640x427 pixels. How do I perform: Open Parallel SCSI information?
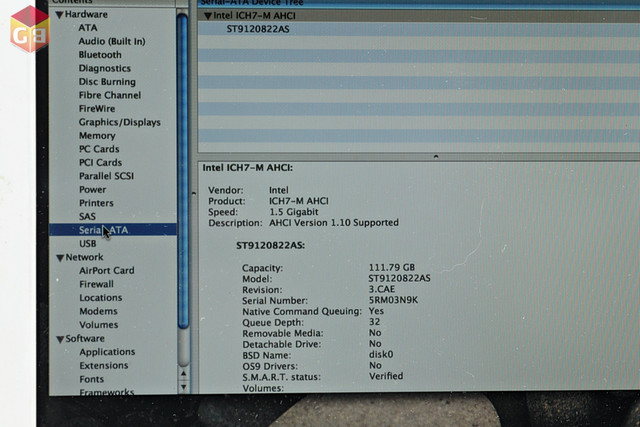[x=107, y=176]
